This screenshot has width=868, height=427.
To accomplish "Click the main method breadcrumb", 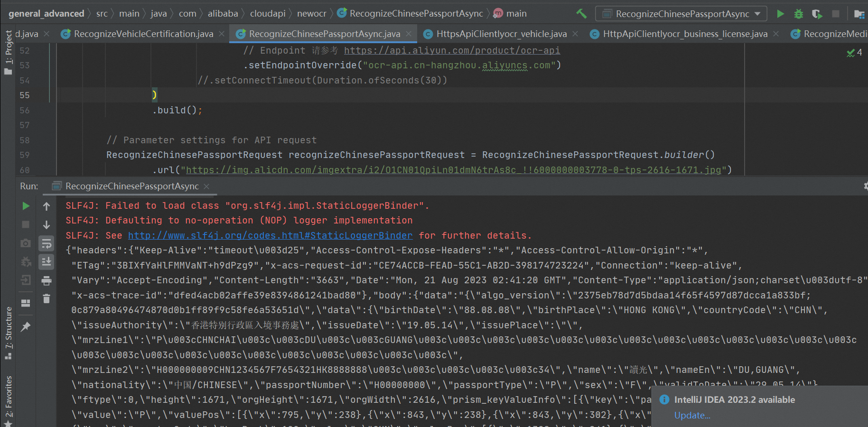I will 510,14.
